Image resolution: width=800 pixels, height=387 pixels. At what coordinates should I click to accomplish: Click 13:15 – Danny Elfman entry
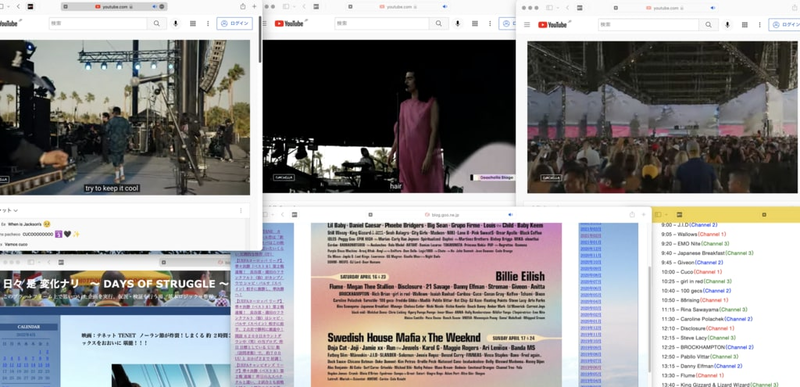702,366
